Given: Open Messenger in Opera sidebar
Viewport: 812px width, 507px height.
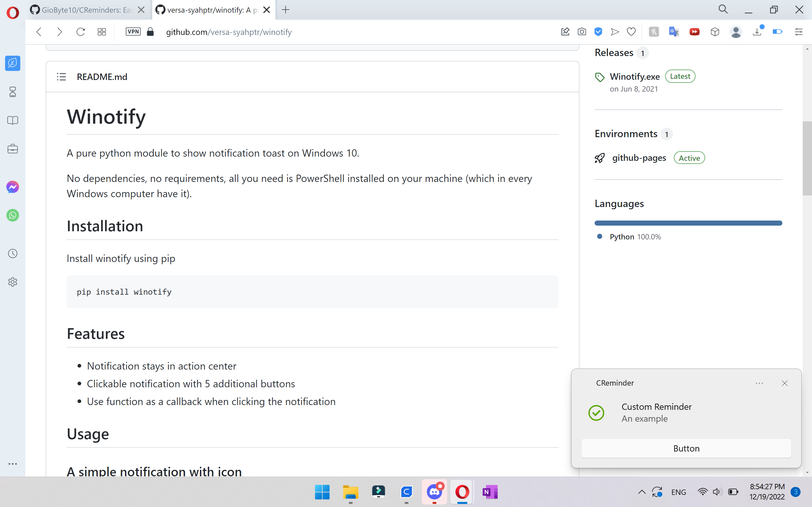Looking at the screenshot, I should [x=12, y=187].
